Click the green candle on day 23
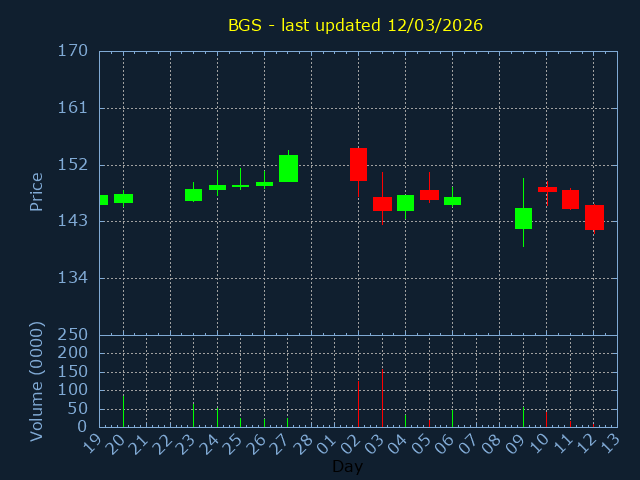The image size is (640, 480). coord(193,195)
